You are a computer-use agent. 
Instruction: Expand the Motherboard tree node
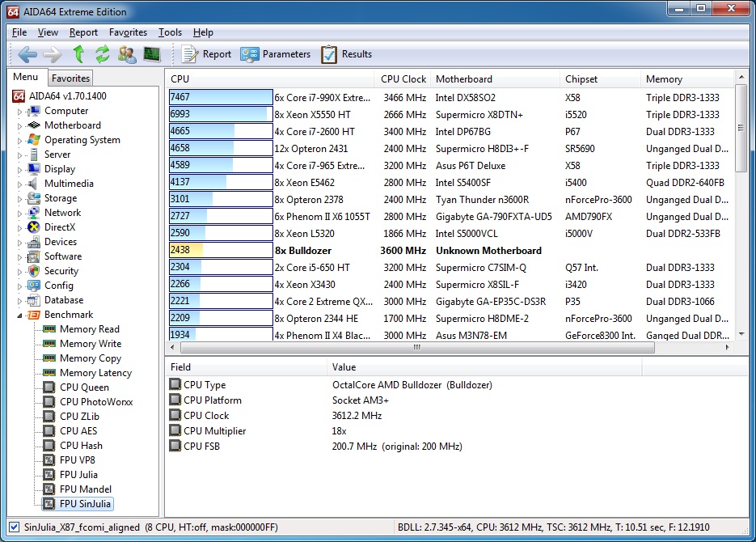point(19,126)
